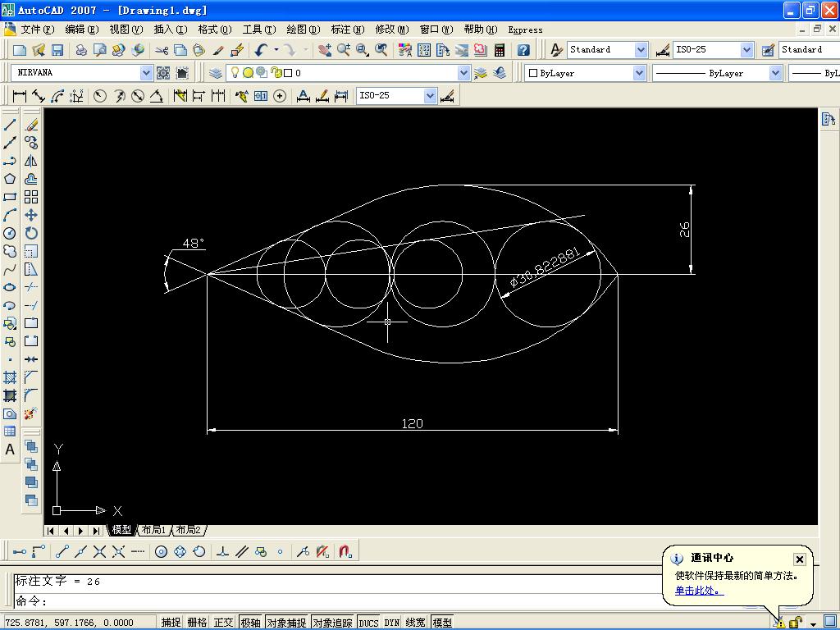Toggle the 捕捉 snap mode button
Screen dimensions: 840x630
click(171, 622)
